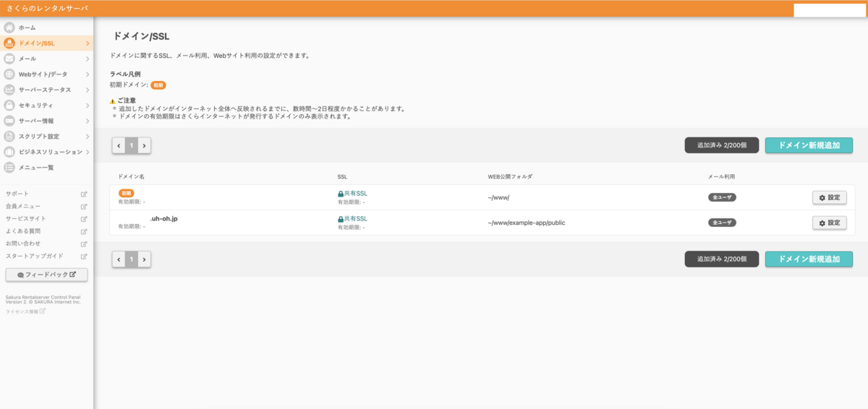
Task: Click the スクリプト設定 document icon
Action: pos(9,137)
